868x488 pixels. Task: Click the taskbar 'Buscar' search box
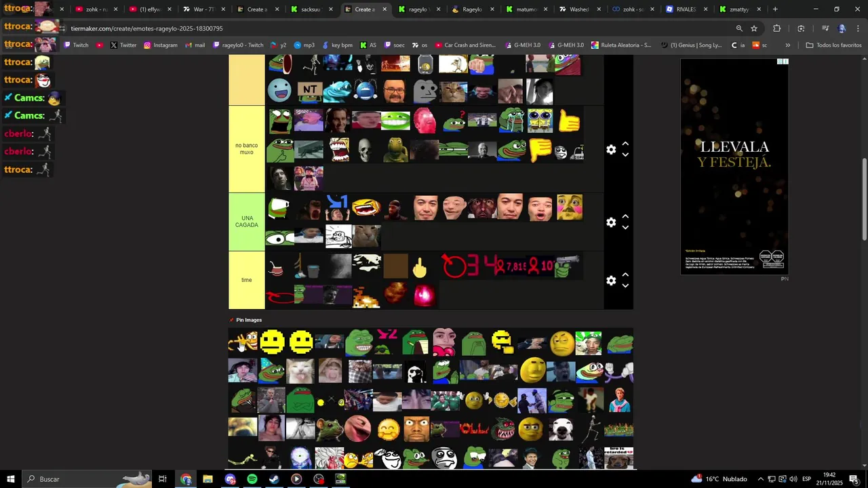(87, 479)
